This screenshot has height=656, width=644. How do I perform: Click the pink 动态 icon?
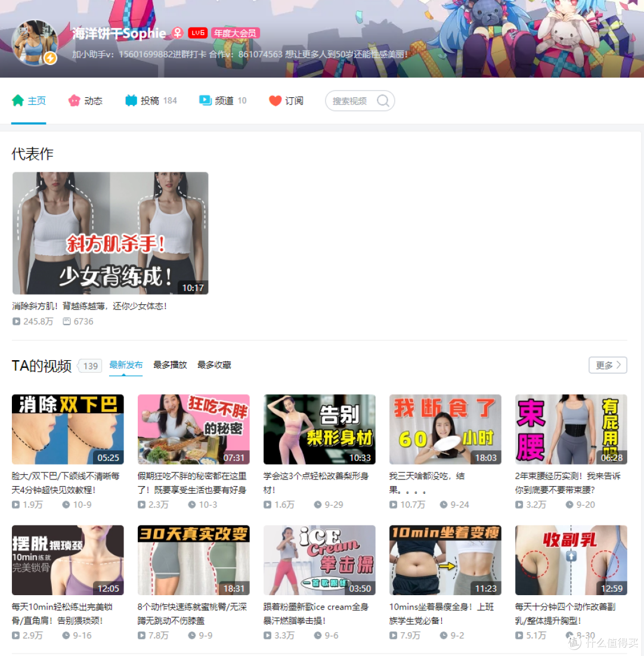(x=74, y=101)
